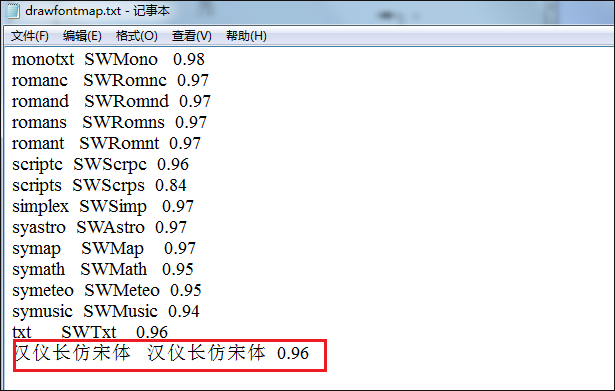Click the word romanc in text
615x391 pixels.
coord(40,80)
